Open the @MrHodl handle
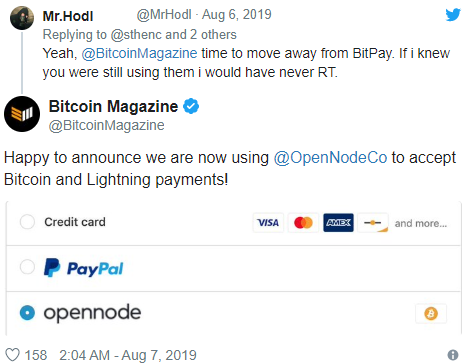469x364 pixels. pyautogui.click(x=164, y=15)
